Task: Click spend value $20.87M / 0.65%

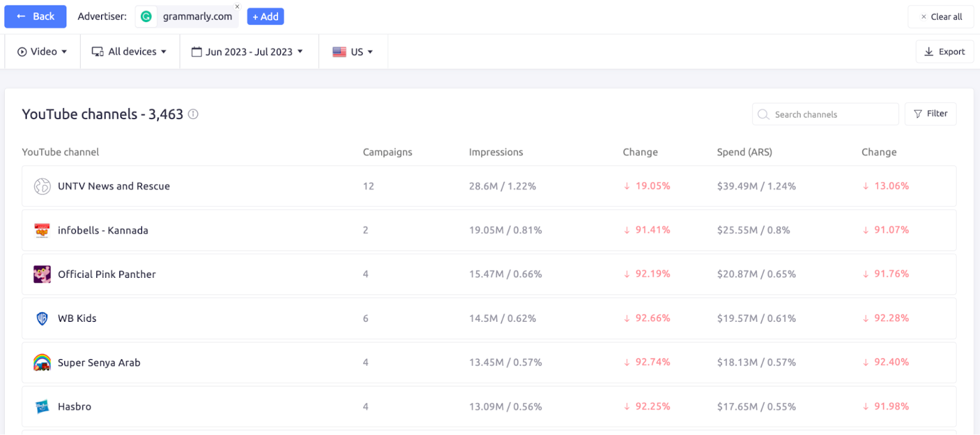Action: click(756, 274)
